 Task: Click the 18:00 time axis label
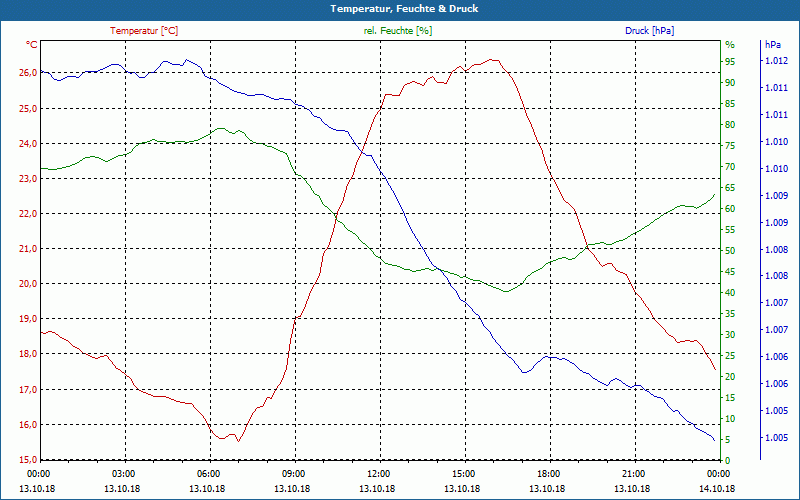pyautogui.click(x=548, y=473)
